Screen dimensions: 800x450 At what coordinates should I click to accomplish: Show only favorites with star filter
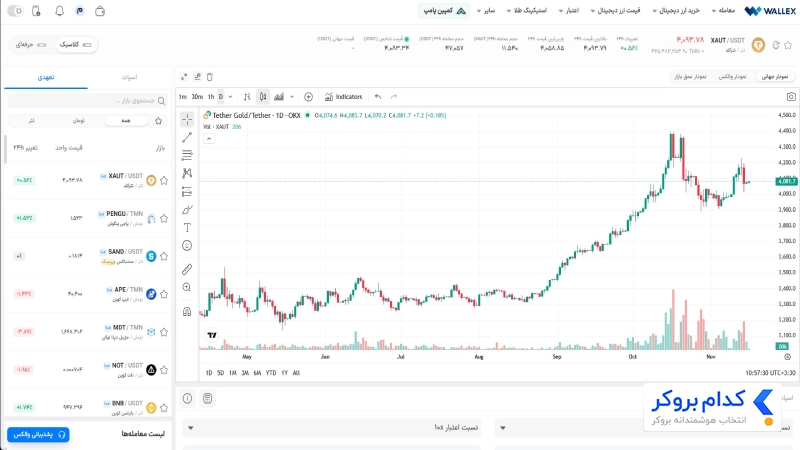coord(158,121)
